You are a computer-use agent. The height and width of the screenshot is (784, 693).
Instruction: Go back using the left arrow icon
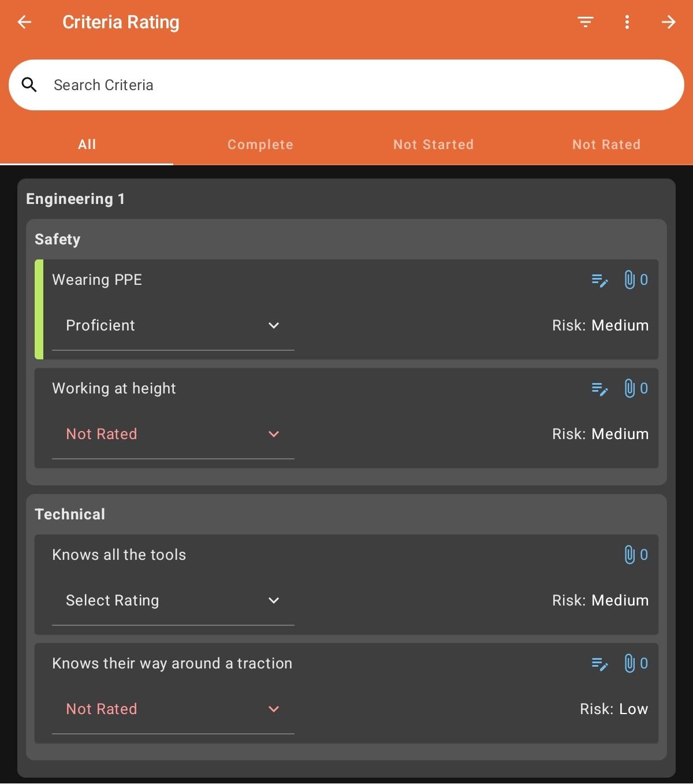pos(24,22)
